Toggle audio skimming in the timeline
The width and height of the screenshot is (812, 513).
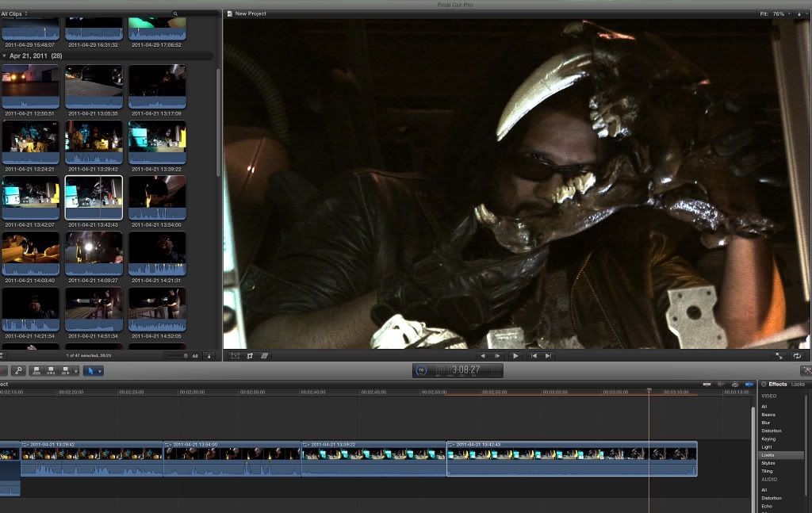(x=721, y=384)
